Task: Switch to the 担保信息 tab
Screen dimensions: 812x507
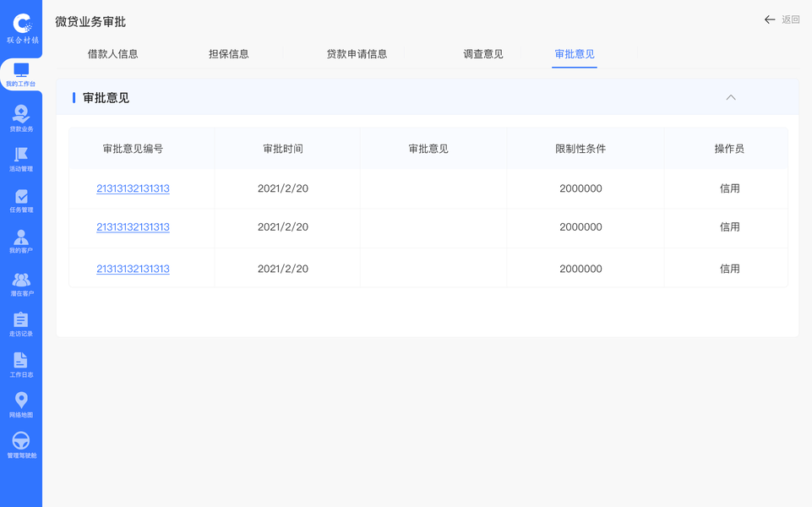Action: point(228,54)
